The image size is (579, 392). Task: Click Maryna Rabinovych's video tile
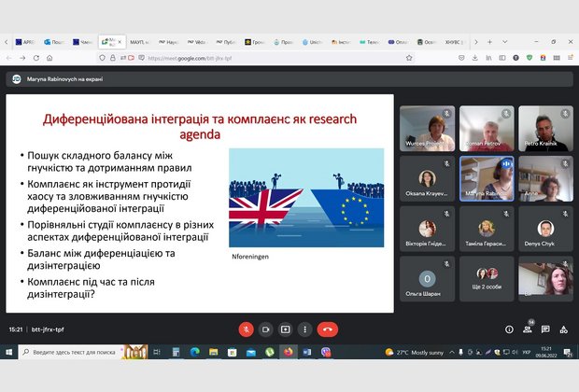[487, 176]
